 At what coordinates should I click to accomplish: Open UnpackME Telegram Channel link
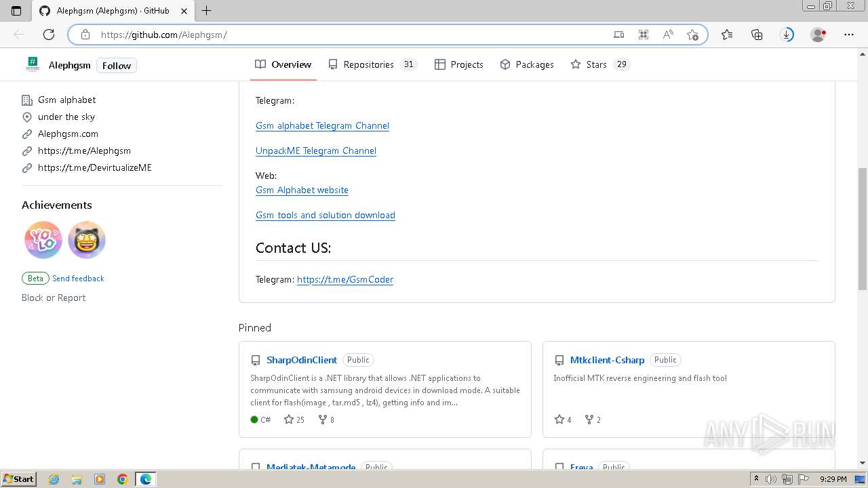[x=316, y=150]
